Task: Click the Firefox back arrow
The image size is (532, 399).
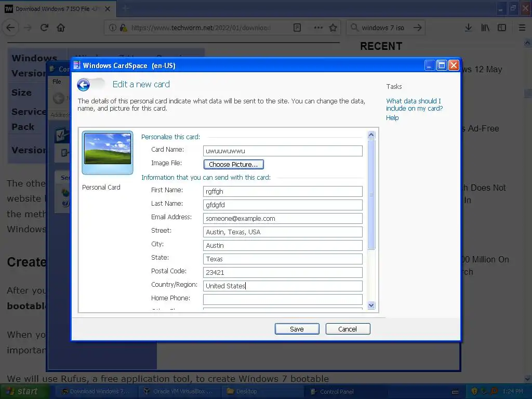Action: 10,28
